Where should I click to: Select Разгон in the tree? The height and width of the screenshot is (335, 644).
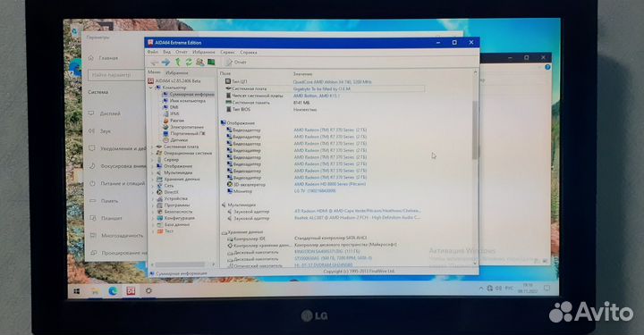[x=177, y=121]
